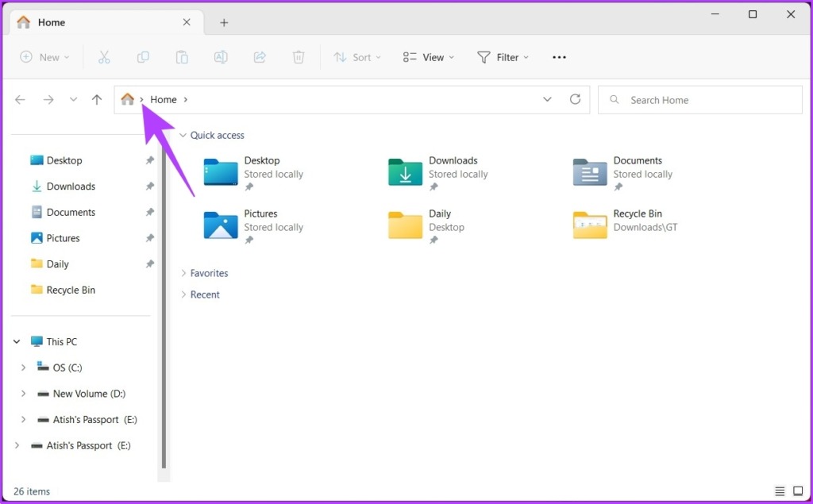This screenshot has height=504, width=813.
Task: Unpin Pictures using its sidebar pin icon
Action: tap(150, 238)
